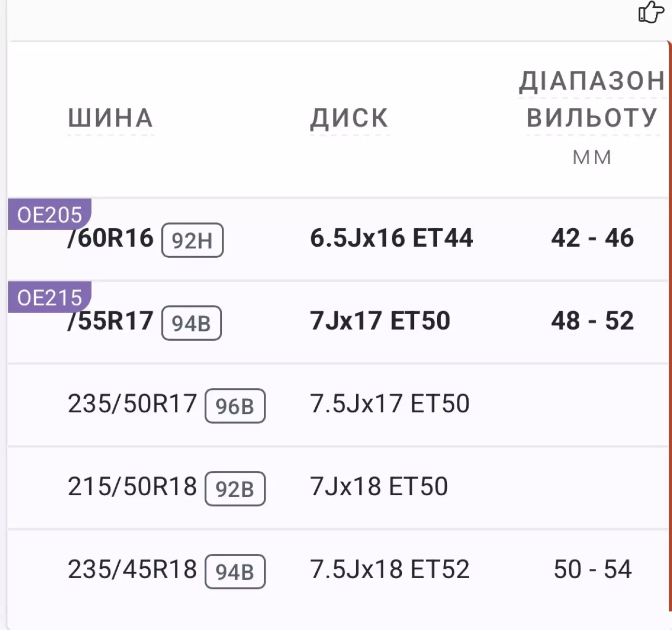672x630 pixels.
Task: Select the 235/50R17 tire size
Action: [132, 404]
